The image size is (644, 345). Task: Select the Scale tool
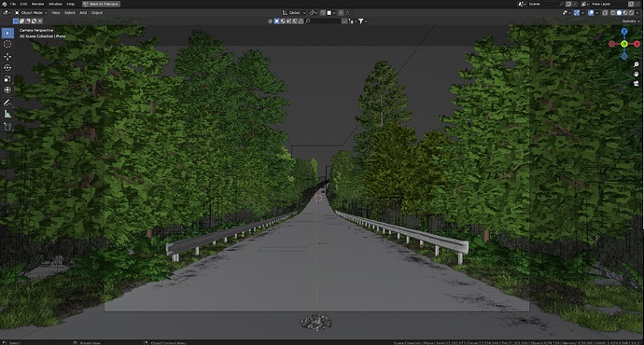click(7, 78)
